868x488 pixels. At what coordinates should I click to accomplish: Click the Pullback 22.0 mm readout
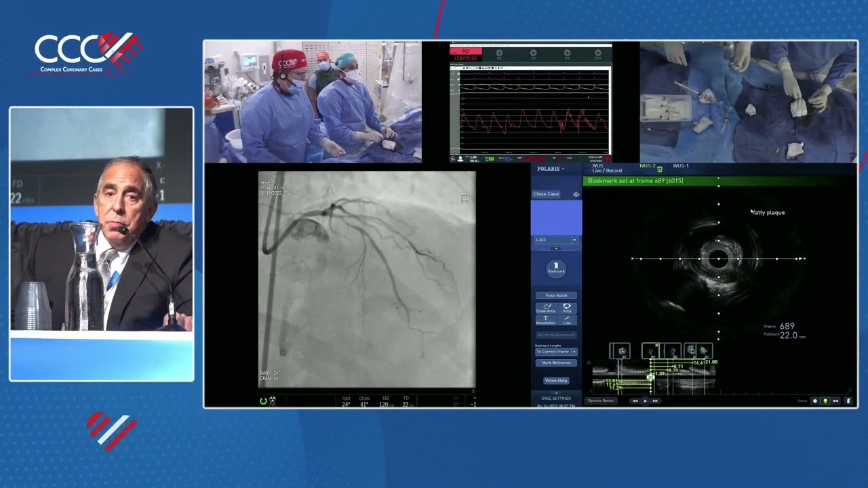click(785, 335)
